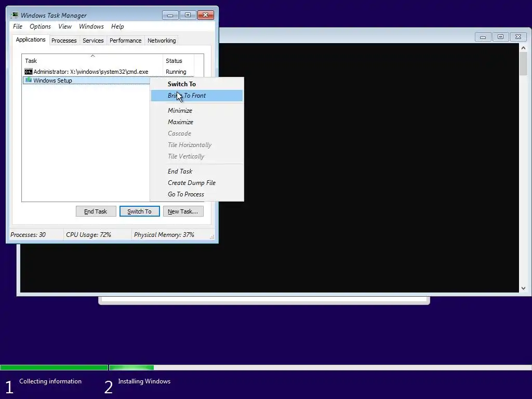532x399 pixels.
Task: Sort by the Status column header
Action: click(x=179, y=60)
